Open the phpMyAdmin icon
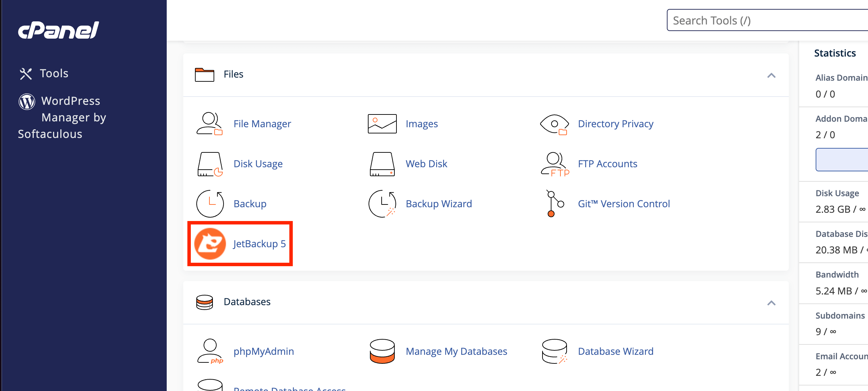 210,351
